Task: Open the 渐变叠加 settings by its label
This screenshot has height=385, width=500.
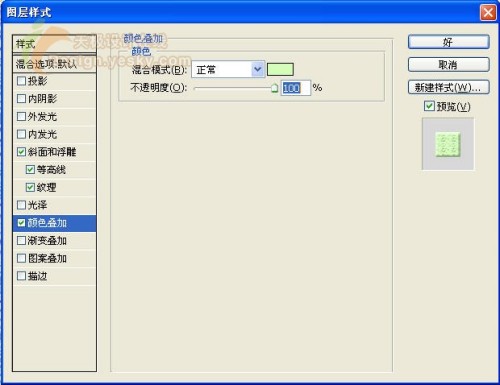Action: pos(47,240)
